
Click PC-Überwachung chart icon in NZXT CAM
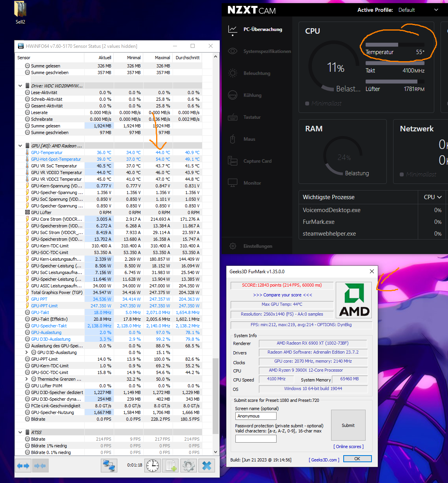(233, 29)
